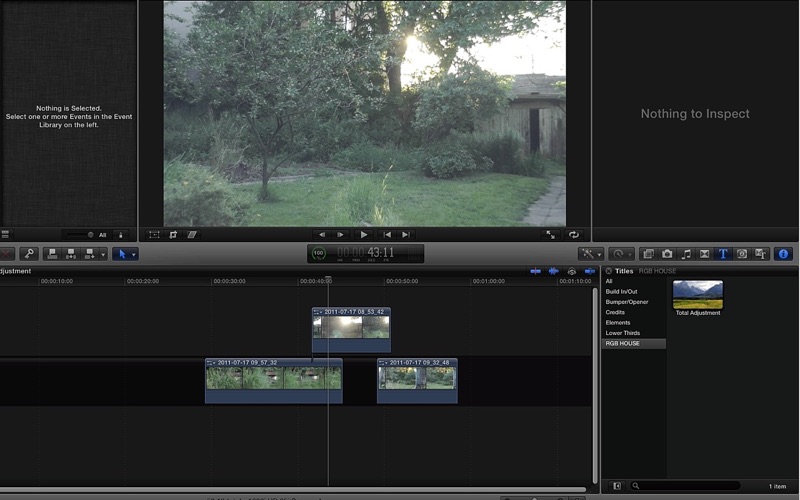This screenshot has height=500, width=800.
Task: Click the 100 percent background tasks indicator
Action: coord(318,253)
